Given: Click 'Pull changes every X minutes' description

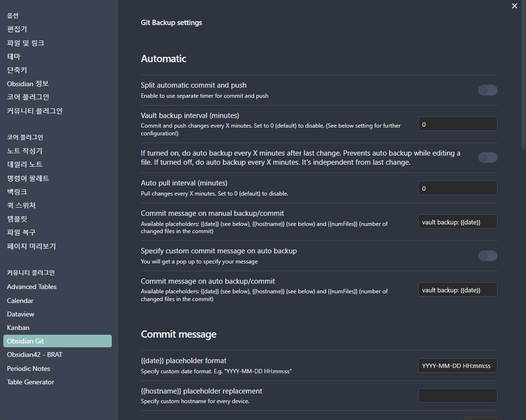Looking at the screenshot, I should coord(214,194).
